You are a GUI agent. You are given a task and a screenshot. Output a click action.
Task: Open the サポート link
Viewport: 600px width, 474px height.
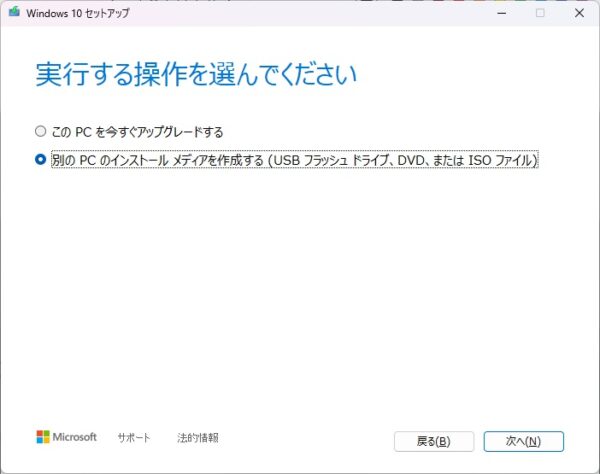pyautogui.click(x=134, y=438)
